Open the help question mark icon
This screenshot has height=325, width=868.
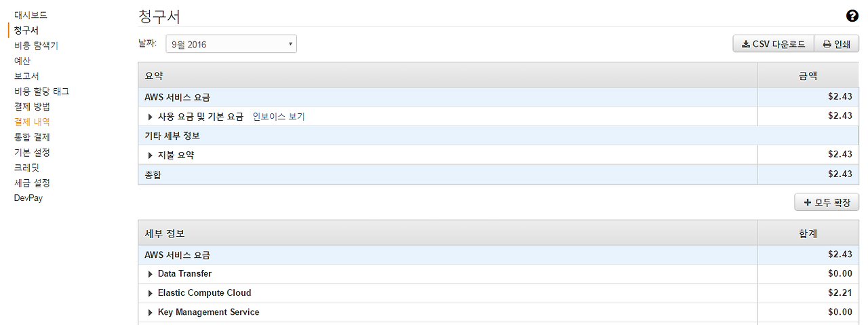tap(852, 17)
